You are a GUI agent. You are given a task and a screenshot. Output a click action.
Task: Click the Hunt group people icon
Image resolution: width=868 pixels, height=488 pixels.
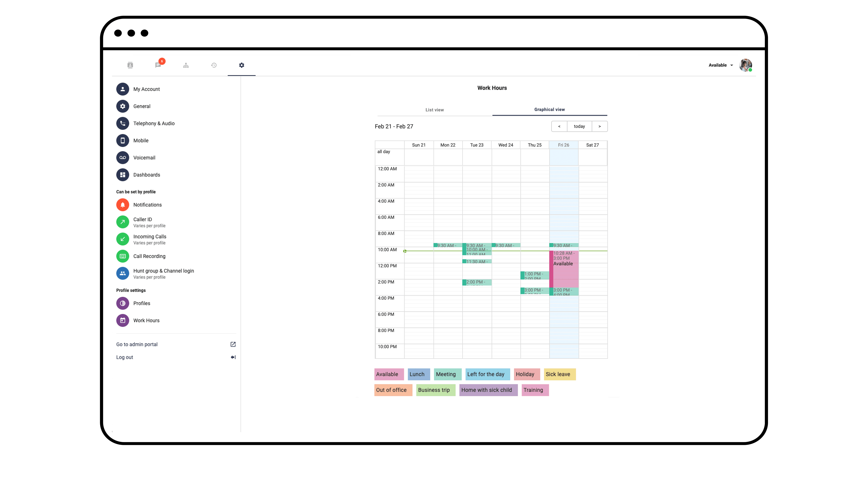(x=123, y=273)
